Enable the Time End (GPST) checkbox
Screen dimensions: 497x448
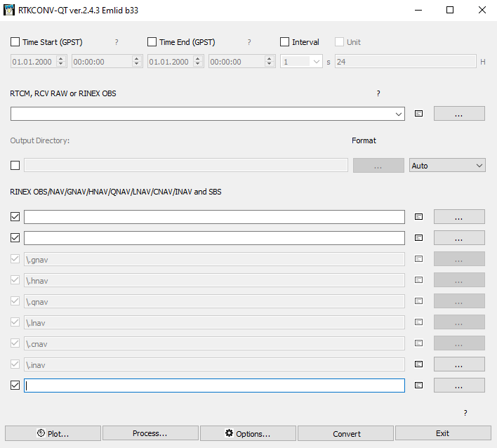152,42
